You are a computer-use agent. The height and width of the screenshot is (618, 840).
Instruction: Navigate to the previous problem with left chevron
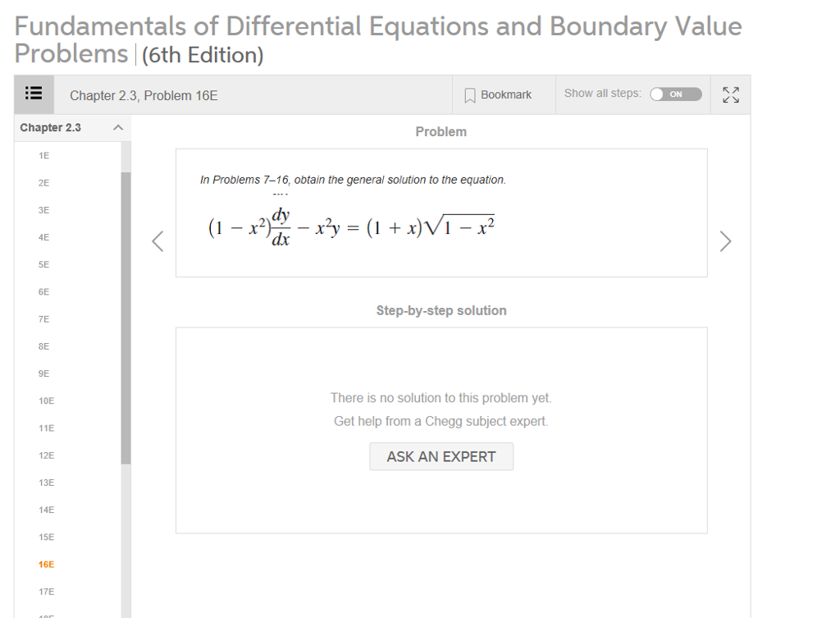click(x=157, y=240)
